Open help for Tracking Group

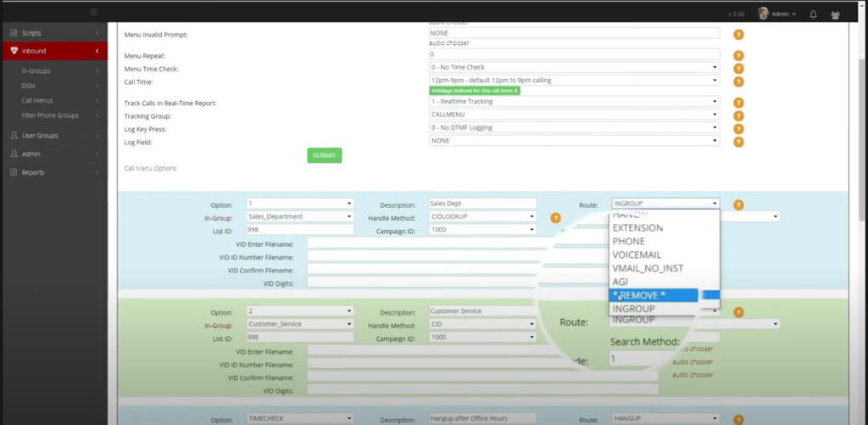click(x=738, y=116)
